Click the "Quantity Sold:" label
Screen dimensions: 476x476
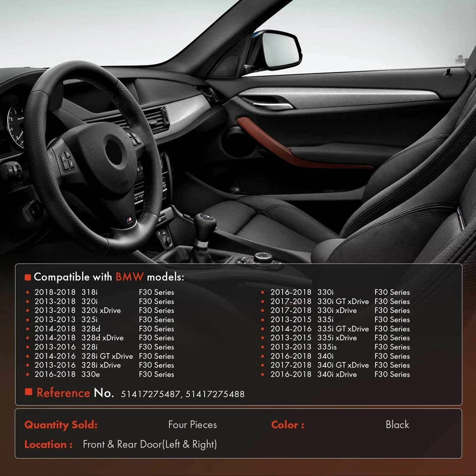(x=60, y=425)
